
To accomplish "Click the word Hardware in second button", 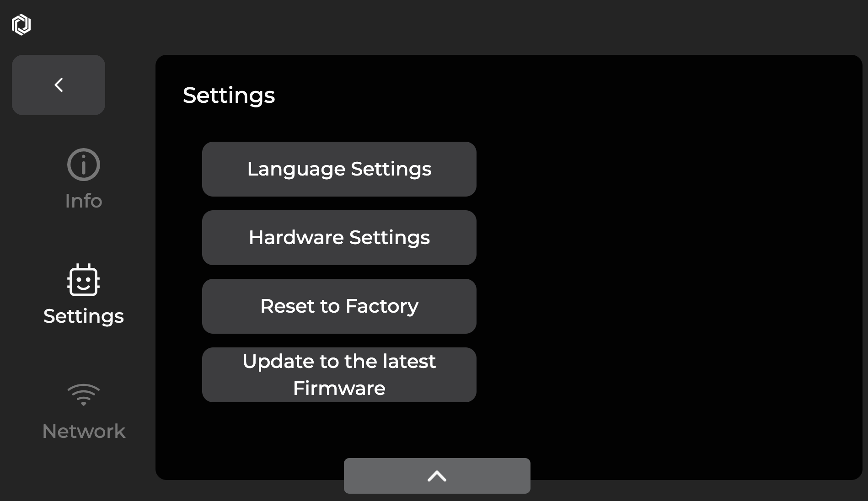I will click(296, 238).
